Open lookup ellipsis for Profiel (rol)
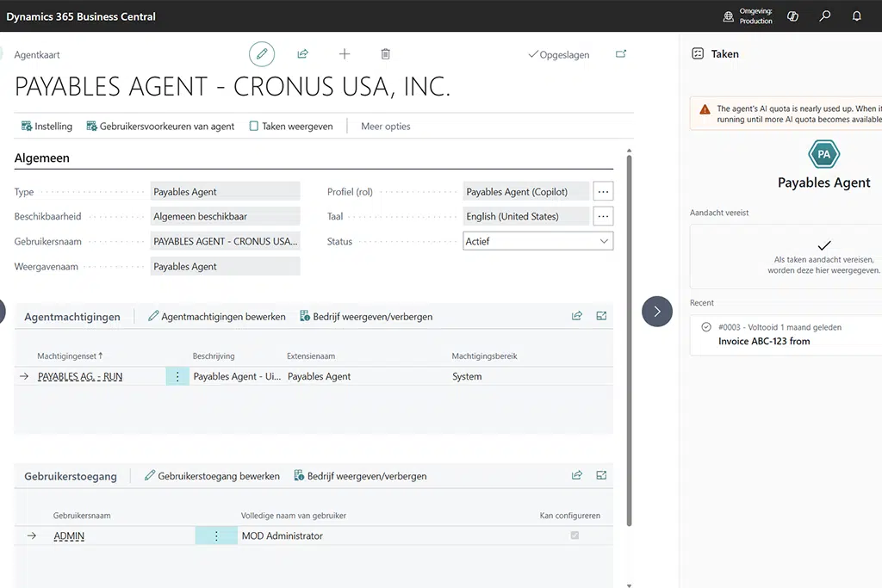 [603, 192]
